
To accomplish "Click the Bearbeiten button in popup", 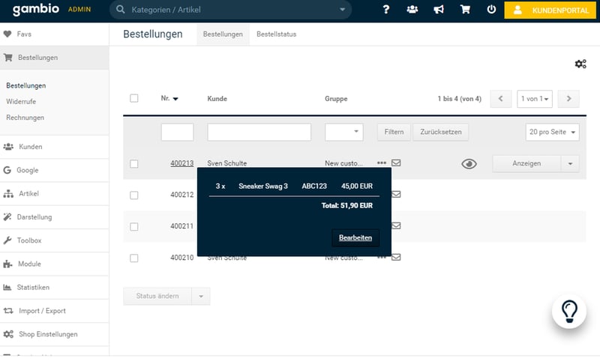I will tap(355, 237).
